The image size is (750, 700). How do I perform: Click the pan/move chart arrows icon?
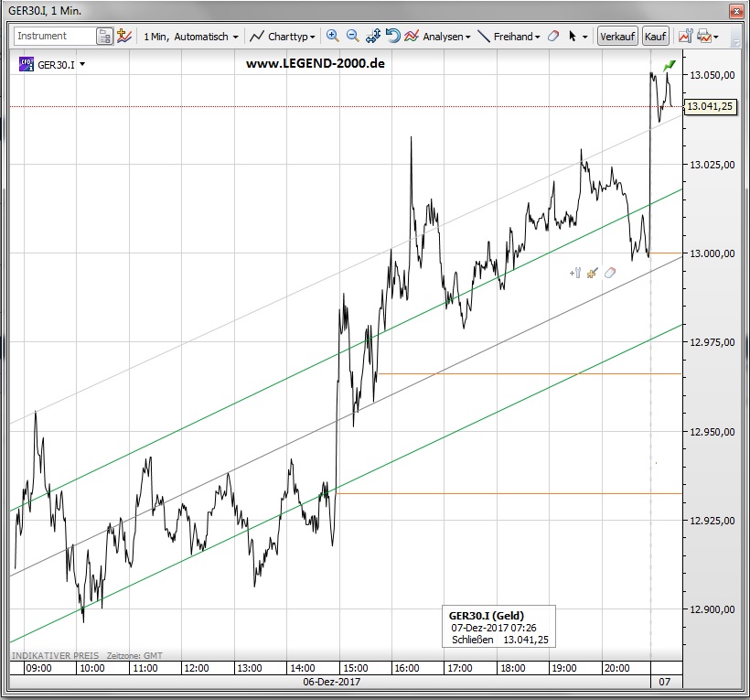click(372, 36)
